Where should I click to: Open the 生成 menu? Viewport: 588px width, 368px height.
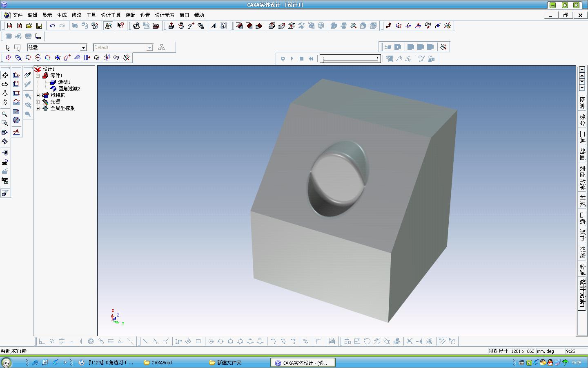62,15
